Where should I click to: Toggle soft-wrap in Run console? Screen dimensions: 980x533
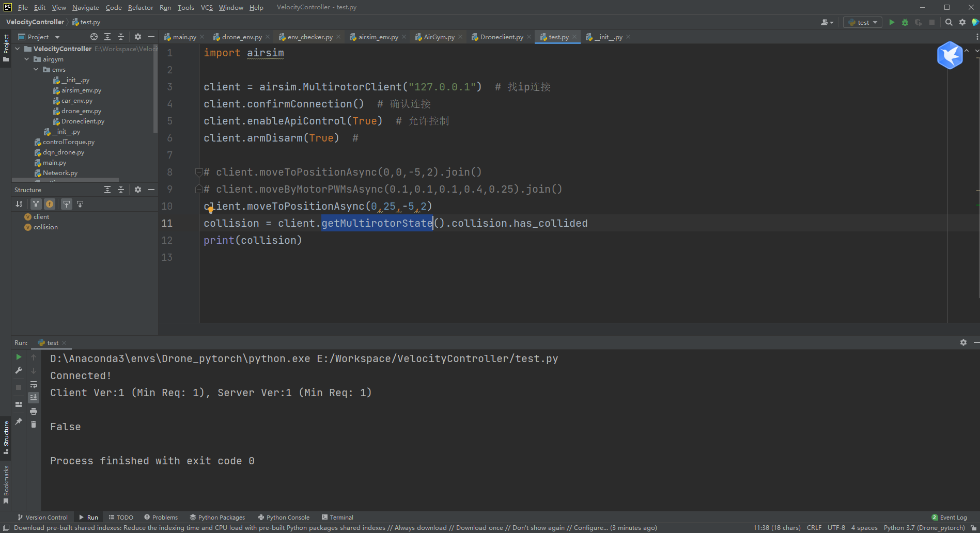(x=34, y=384)
